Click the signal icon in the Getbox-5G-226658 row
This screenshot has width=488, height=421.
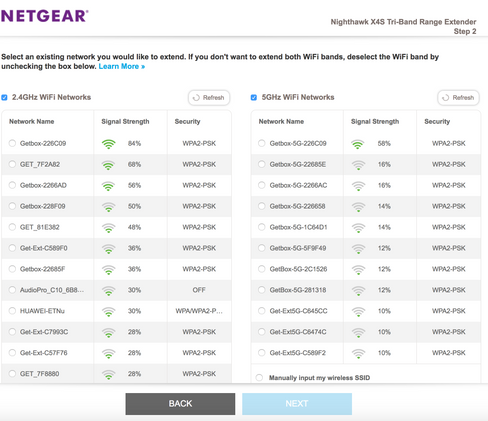358,207
